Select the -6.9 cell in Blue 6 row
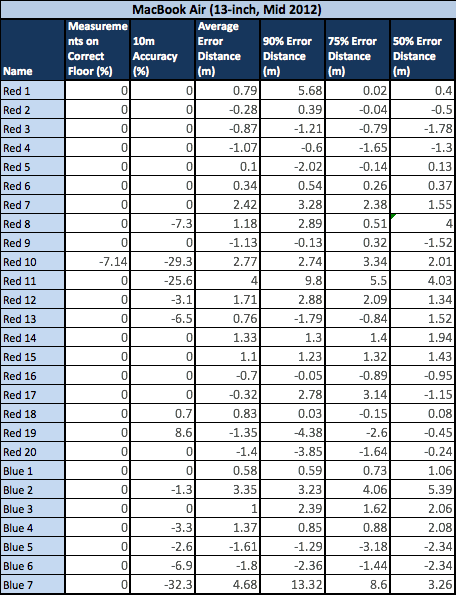Screen dimensions: 456x595 162,565
